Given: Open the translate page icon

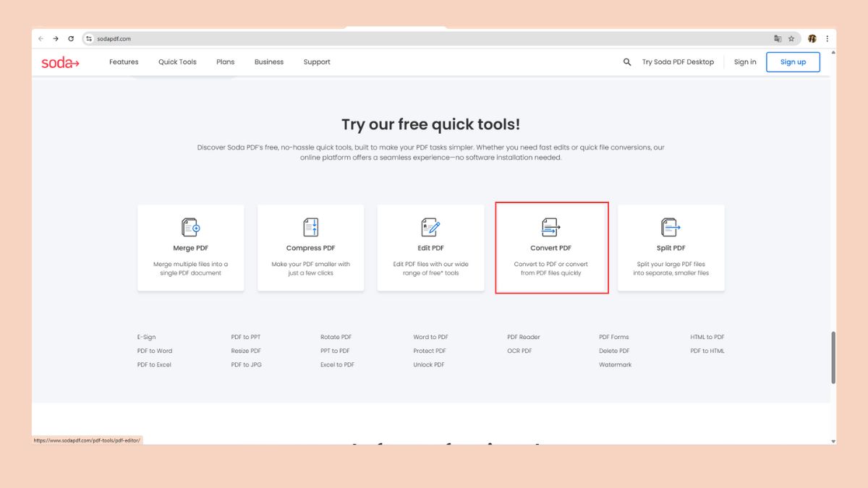Looking at the screenshot, I should [x=778, y=39].
